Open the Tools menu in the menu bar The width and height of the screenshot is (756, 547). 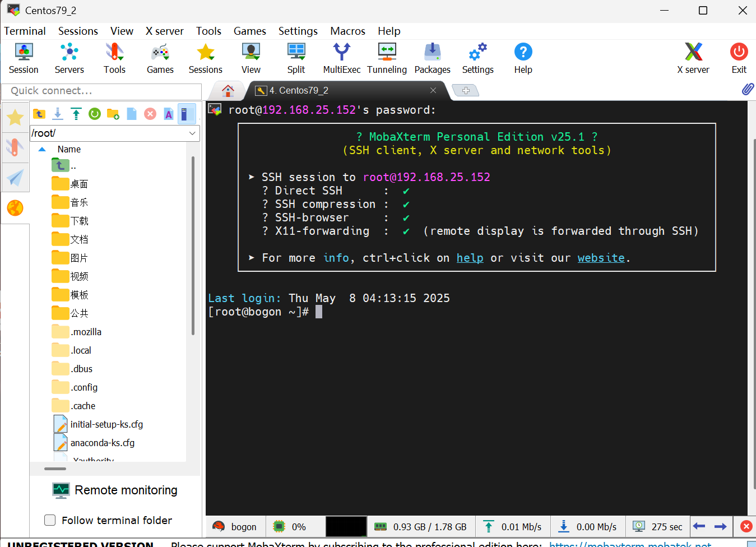pyautogui.click(x=208, y=31)
